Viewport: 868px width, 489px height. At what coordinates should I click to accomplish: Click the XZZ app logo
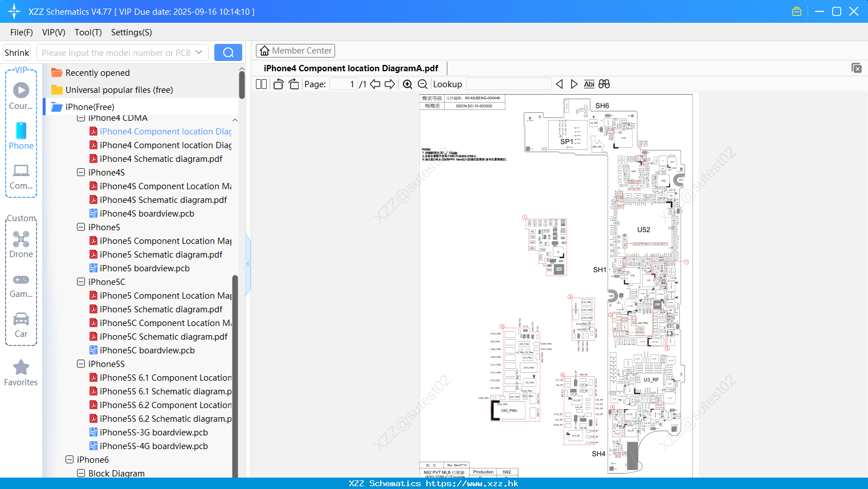click(x=14, y=11)
